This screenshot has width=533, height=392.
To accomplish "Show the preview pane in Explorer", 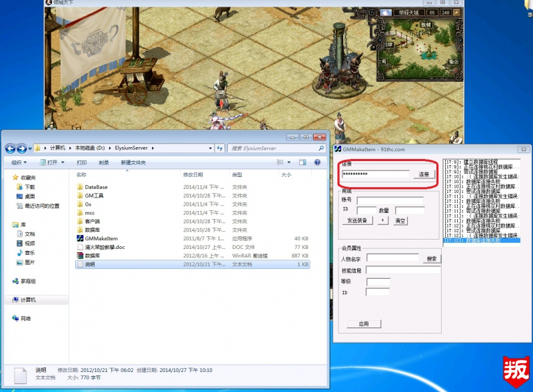I will [302, 162].
